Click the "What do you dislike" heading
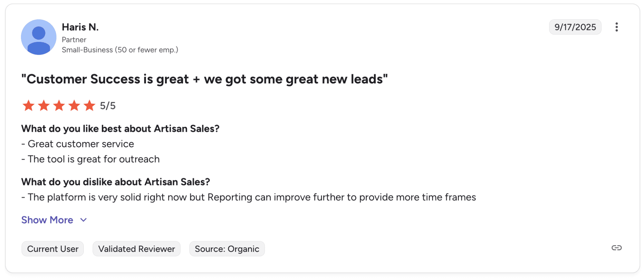The height and width of the screenshot is (278, 644). pyautogui.click(x=116, y=182)
